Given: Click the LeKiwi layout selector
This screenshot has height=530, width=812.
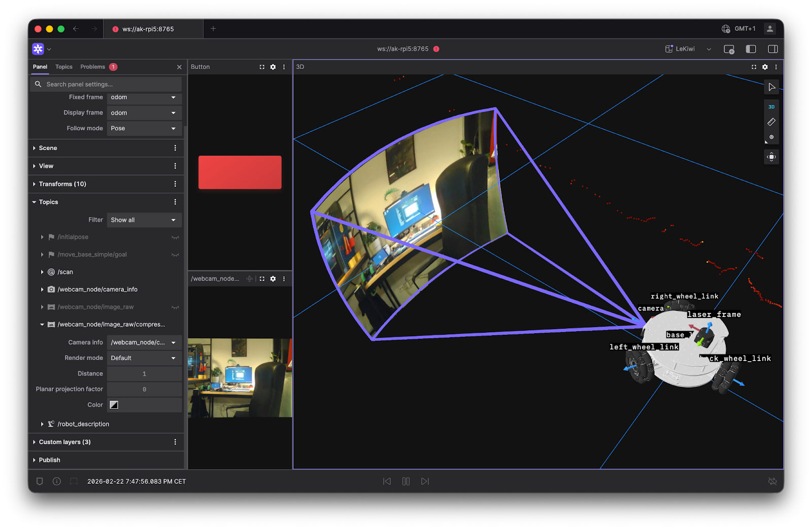Looking at the screenshot, I should coord(684,49).
